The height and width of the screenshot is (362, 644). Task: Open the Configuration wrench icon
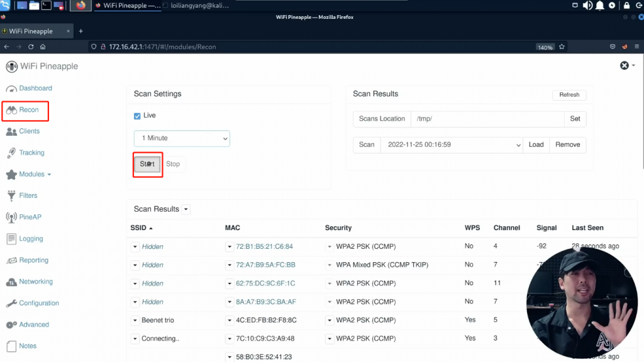pyautogui.click(x=11, y=303)
